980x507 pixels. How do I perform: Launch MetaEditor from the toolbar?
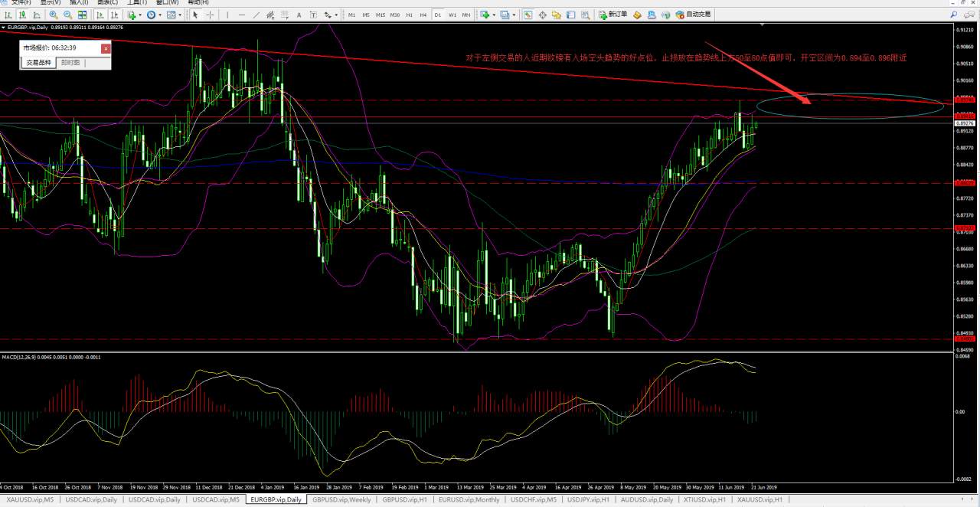pyautogui.click(x=638, y=15)
